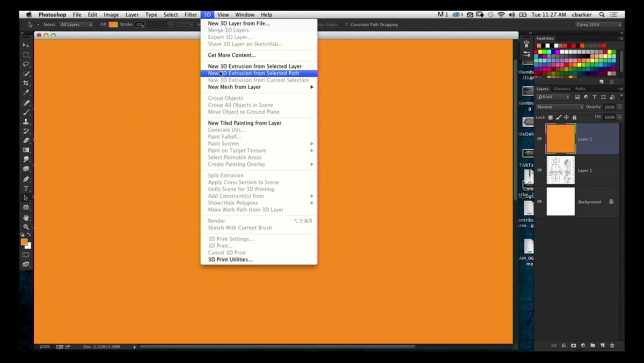Select the Sponge tool
This screenshot has height=363, width=644.
[x=26, y=169]
